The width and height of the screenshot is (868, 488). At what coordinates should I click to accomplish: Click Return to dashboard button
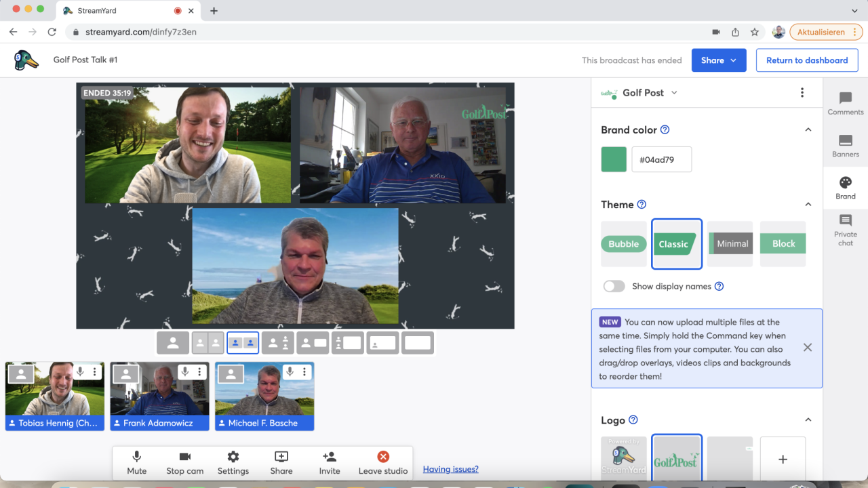coord(807,60)
